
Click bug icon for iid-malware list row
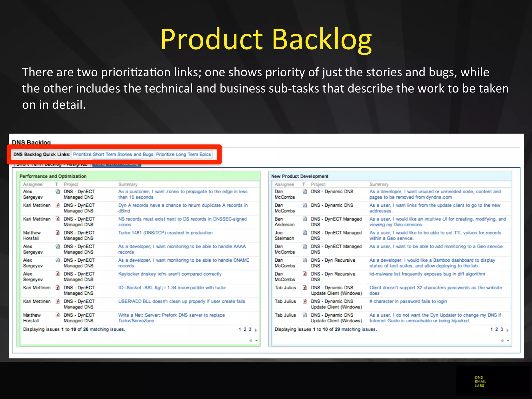[305, 274]
